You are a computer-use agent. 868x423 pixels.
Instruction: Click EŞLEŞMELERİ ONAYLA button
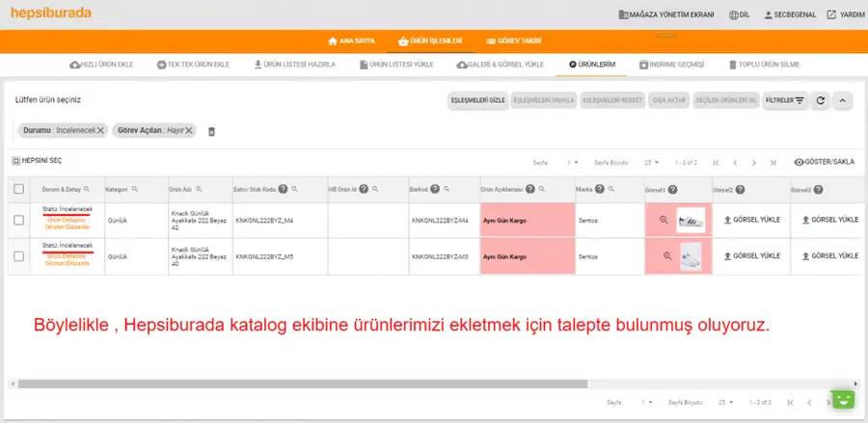point(544,100)
